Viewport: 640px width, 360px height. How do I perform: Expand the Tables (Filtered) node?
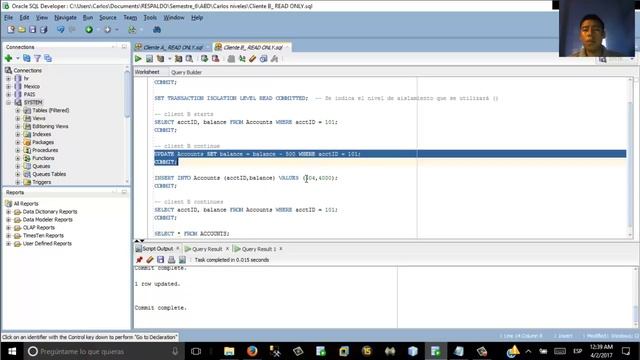(18, 110)
